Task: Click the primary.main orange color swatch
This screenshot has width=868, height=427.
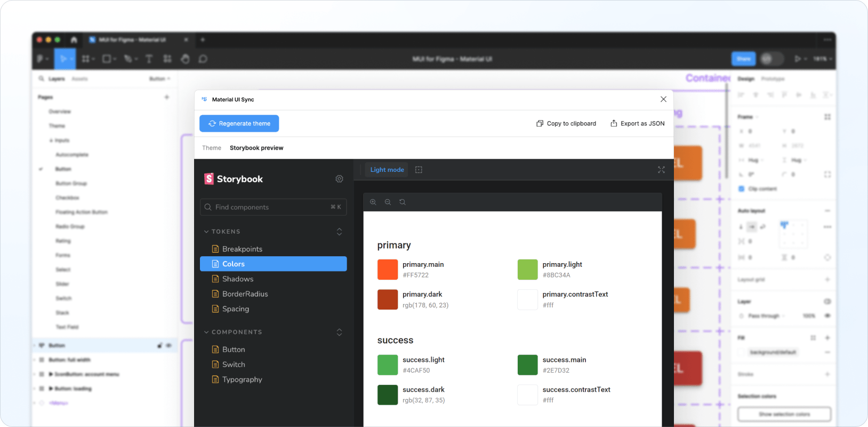Action: pyautogui.click(x=388, y=270)
